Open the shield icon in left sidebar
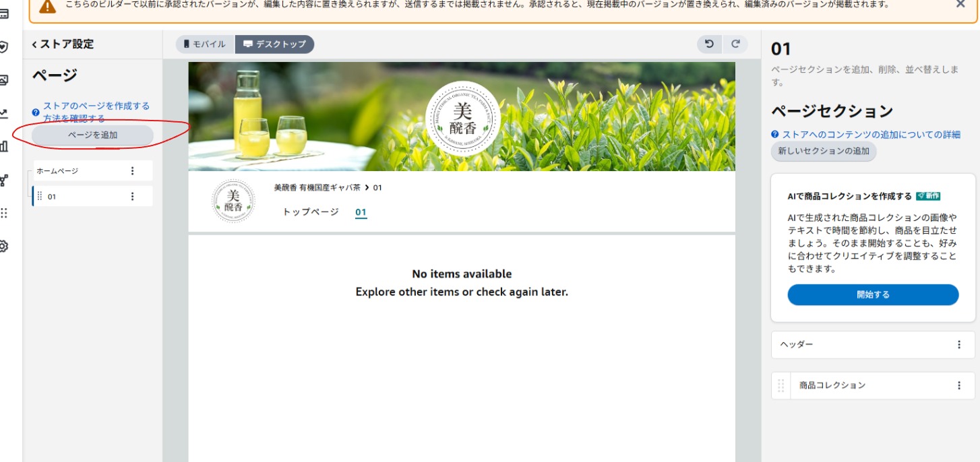Image resolution: width=980 pixels, height=462 pixels. tap(3, 47)
